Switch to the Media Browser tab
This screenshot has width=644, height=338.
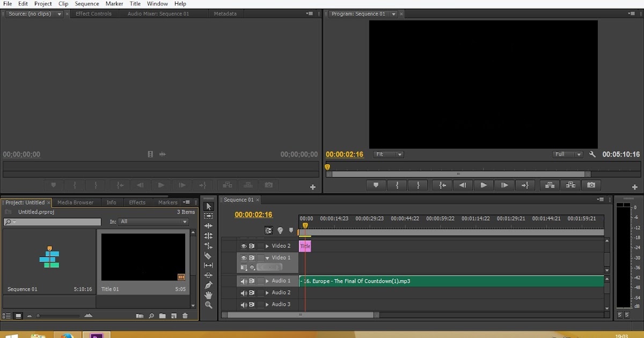click(x=75, y=202)
